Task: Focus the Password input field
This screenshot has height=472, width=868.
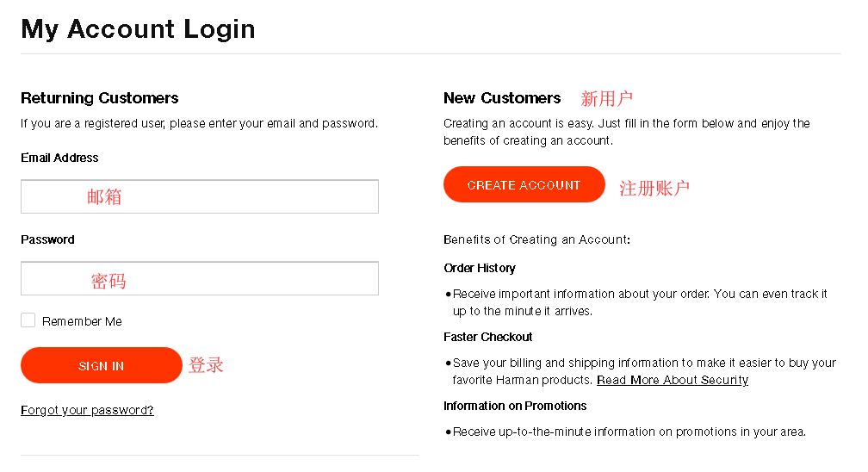Action: (199, 278)
